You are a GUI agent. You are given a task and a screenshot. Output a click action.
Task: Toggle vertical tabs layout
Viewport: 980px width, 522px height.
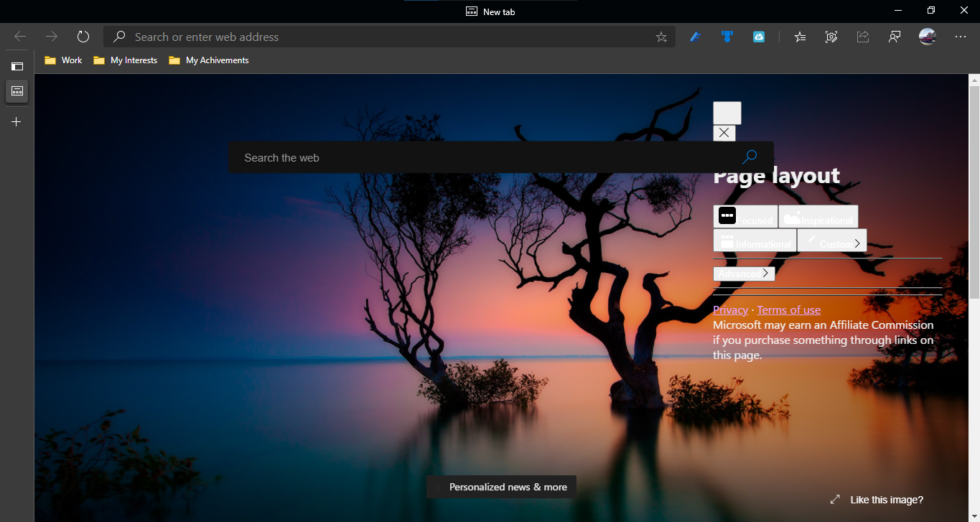coord(17,65)
